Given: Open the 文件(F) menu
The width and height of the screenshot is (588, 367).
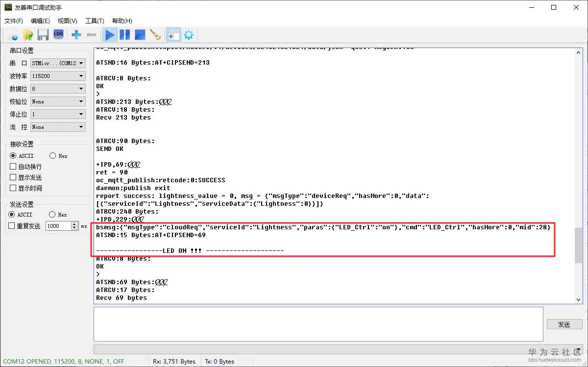Looking at the screenshot, I should (14, 21).
